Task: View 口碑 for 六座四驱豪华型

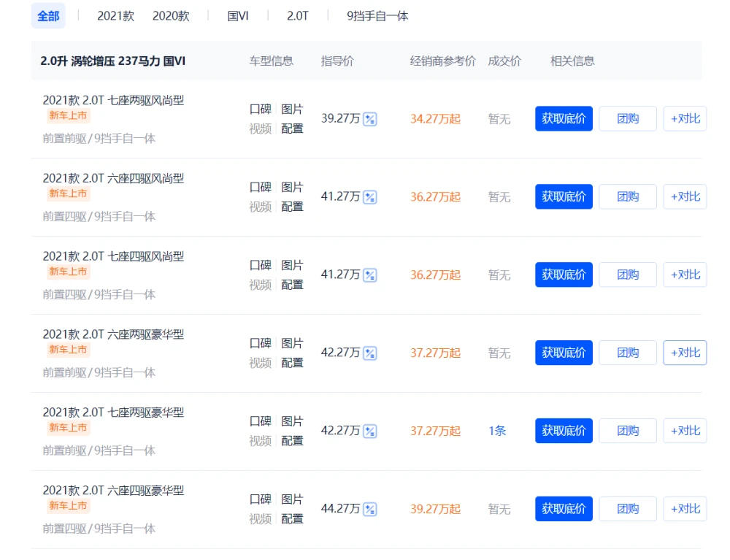Action: [261, 499]
